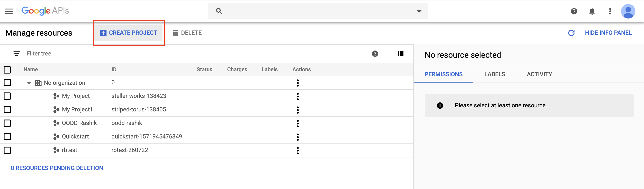Open actions menu for Quickstart row
The image size is (644, 189).
[297, 137]
